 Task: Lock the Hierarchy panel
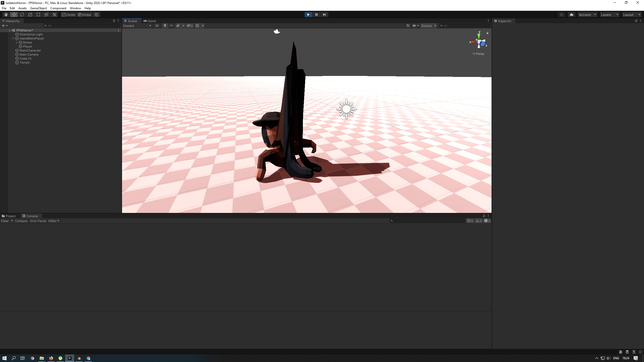click(x=114, y=21)
